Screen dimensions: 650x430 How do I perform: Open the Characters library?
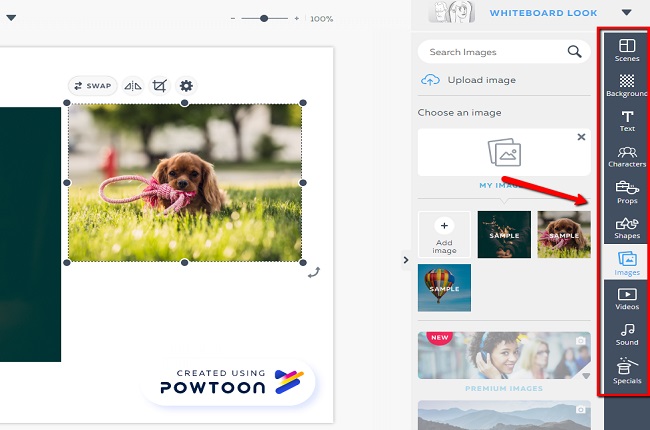pos(627,156)
